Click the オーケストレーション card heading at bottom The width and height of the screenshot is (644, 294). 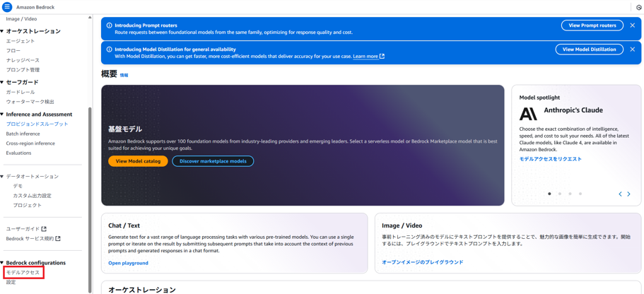[x=142, y=290]
